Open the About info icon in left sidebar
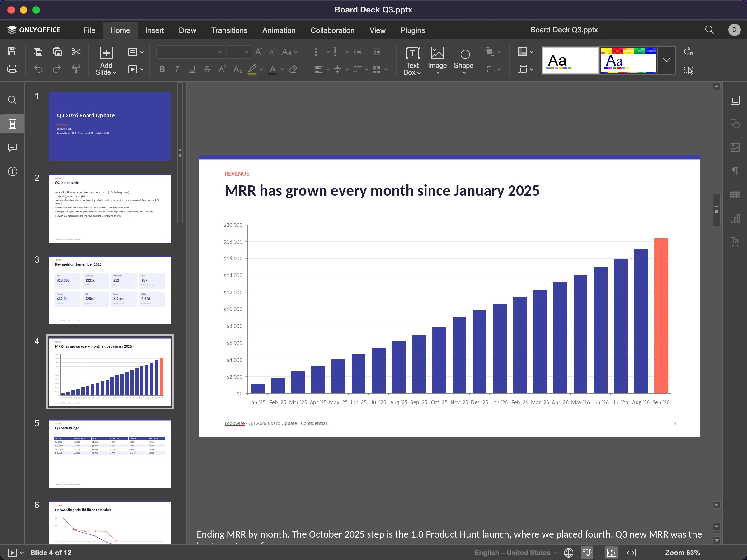This screenshot has width=747, height=560. 12,171
